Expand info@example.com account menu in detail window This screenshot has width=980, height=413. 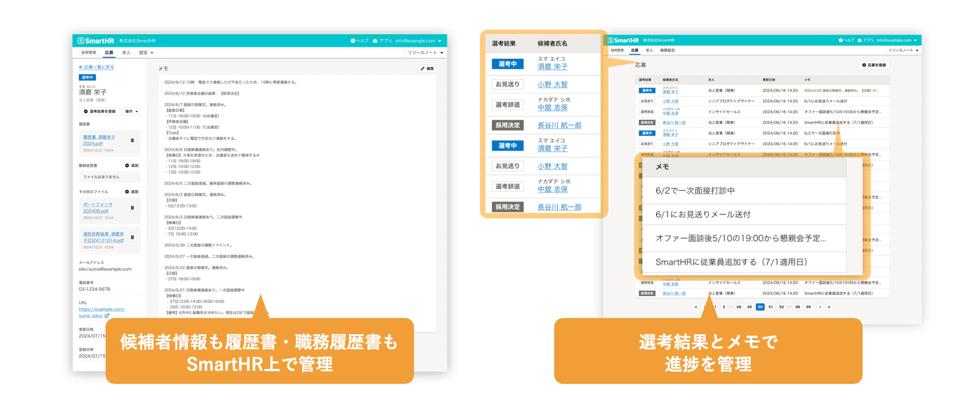click(x=418, y=41)
